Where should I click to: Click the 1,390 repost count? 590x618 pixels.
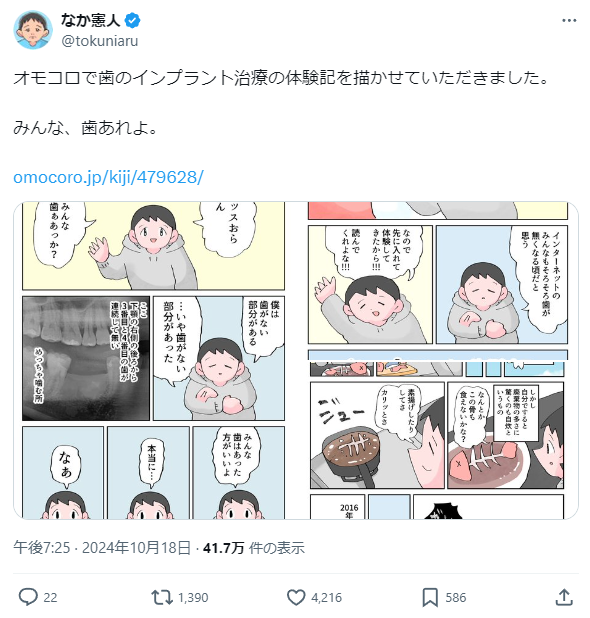(193, 598)
